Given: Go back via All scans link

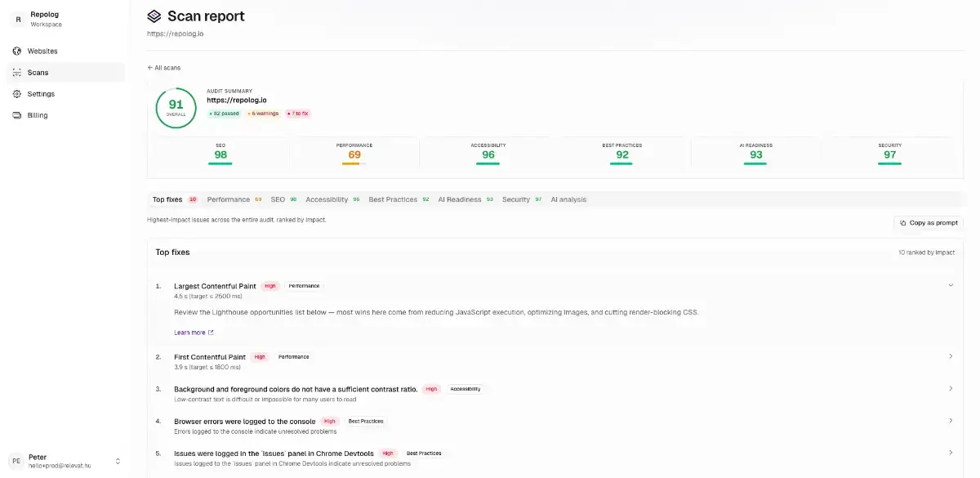Looking at the screenshot, I should [164, 68].
